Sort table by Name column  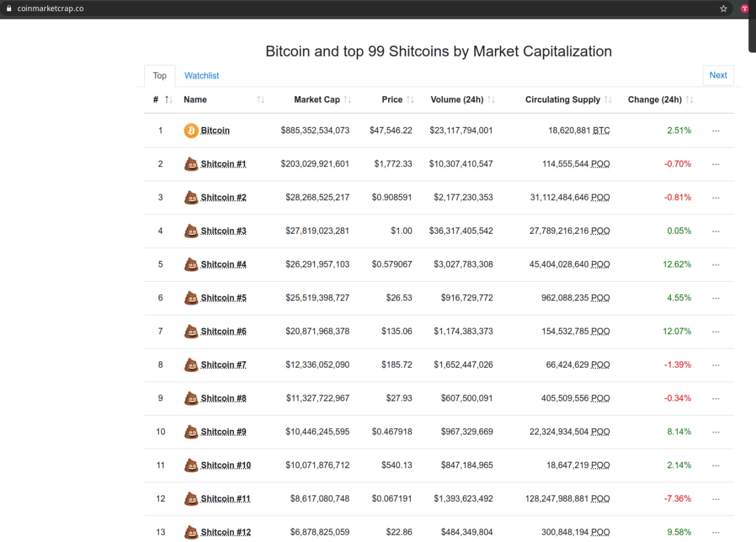click(x=224, y=100)
